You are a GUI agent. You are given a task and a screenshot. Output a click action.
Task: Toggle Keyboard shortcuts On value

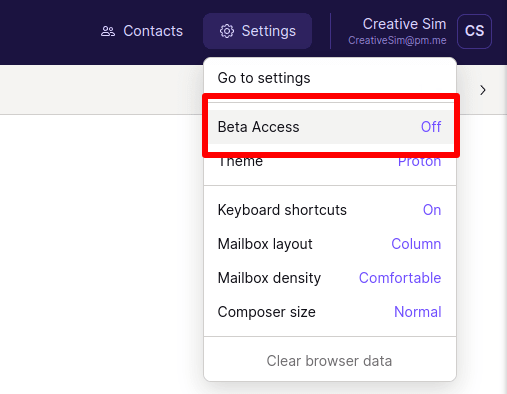(x=432, y=210)
